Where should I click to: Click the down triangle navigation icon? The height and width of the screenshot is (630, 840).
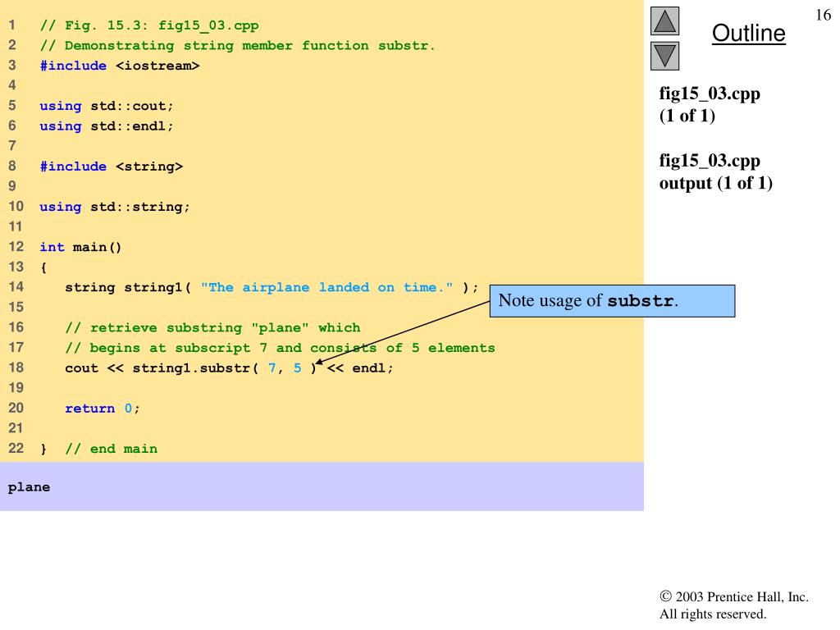click(x=664, y=56)
